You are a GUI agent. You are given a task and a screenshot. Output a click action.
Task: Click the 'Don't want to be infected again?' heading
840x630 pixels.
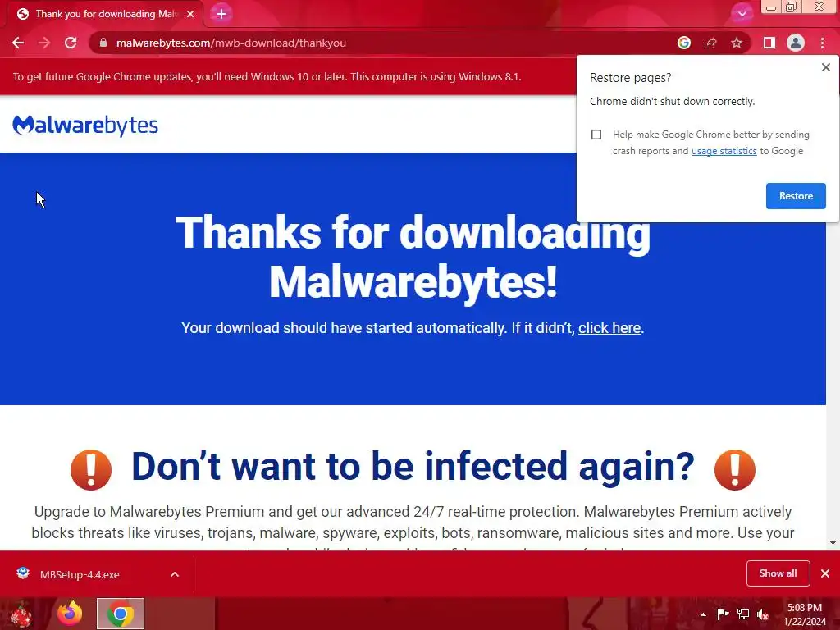(x=413, y=466)
